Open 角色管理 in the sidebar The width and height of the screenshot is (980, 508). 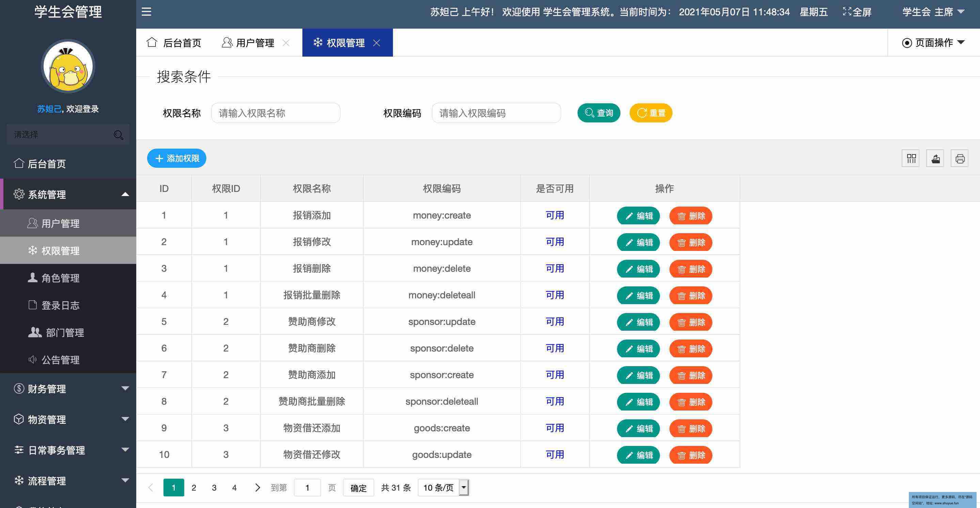coord(60,278)
